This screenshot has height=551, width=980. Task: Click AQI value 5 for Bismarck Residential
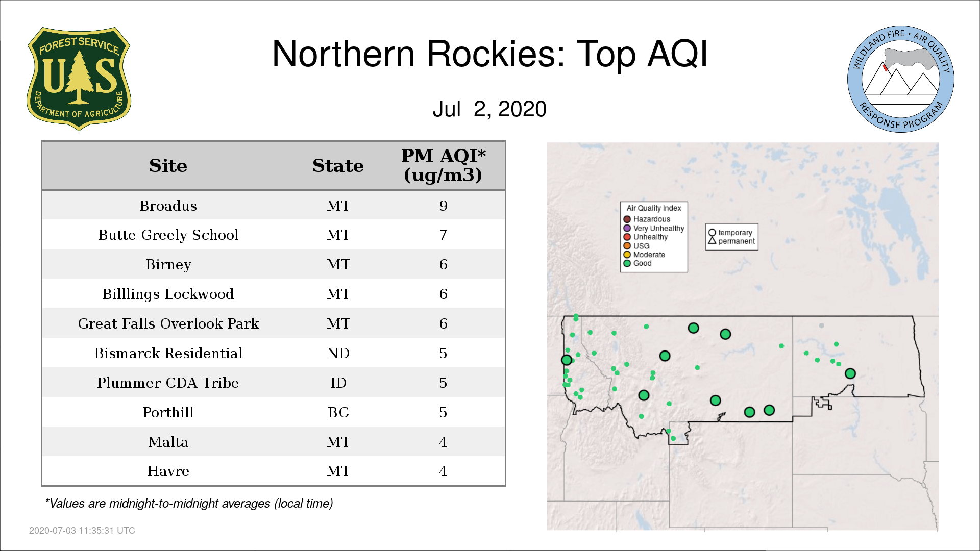click(x=443, y=354)
